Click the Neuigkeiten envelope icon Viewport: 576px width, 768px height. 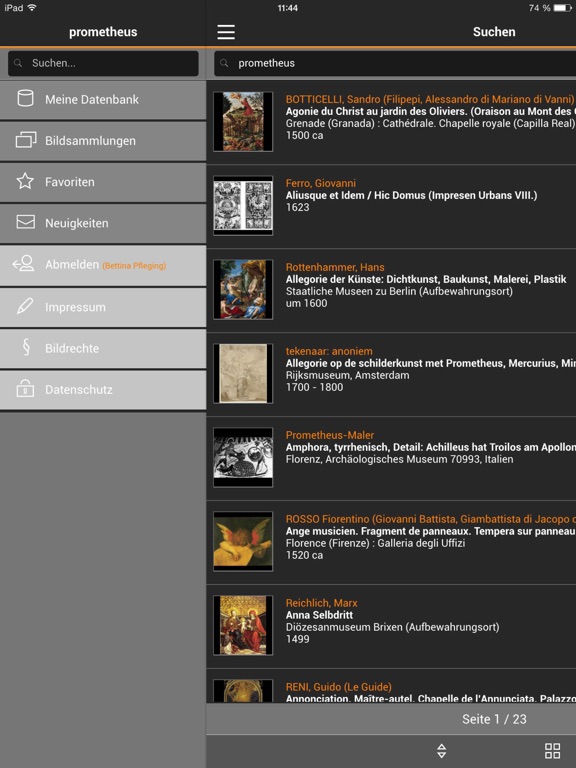click(25, 222)
